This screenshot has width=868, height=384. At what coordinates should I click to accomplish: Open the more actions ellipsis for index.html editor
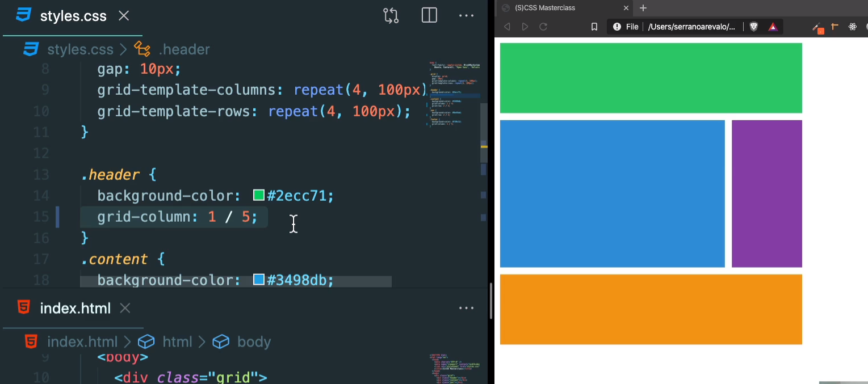[x=466, y=308]
